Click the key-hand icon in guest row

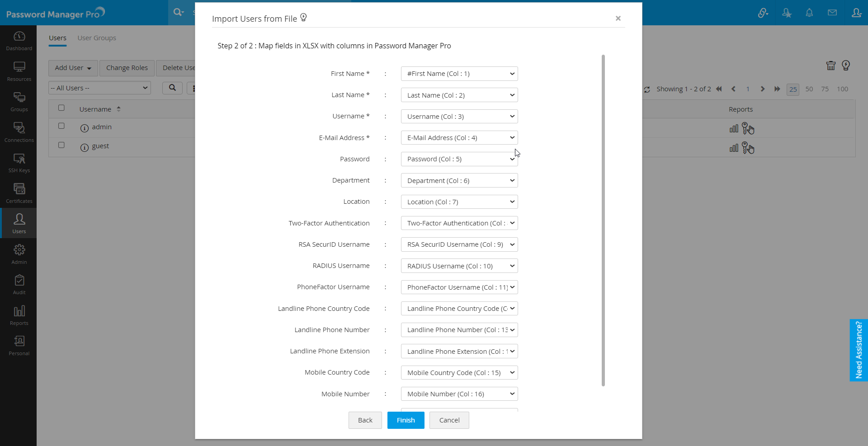click(748, 148)
